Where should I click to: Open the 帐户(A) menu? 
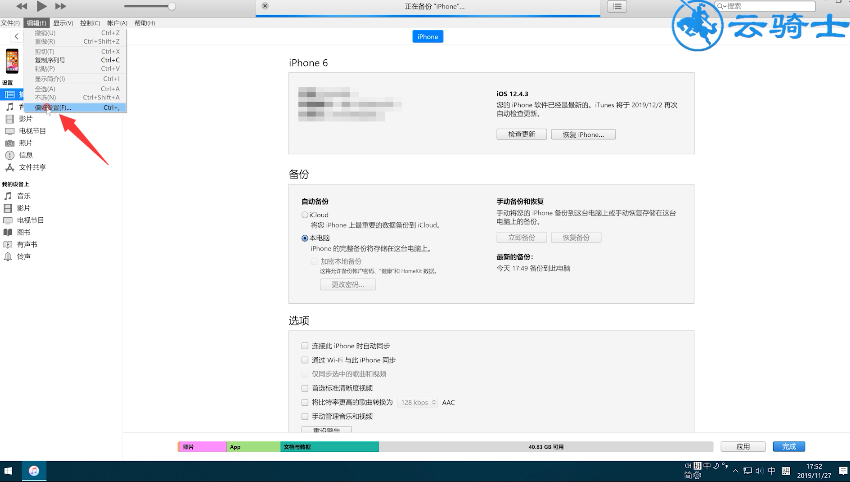pos(117,23)
